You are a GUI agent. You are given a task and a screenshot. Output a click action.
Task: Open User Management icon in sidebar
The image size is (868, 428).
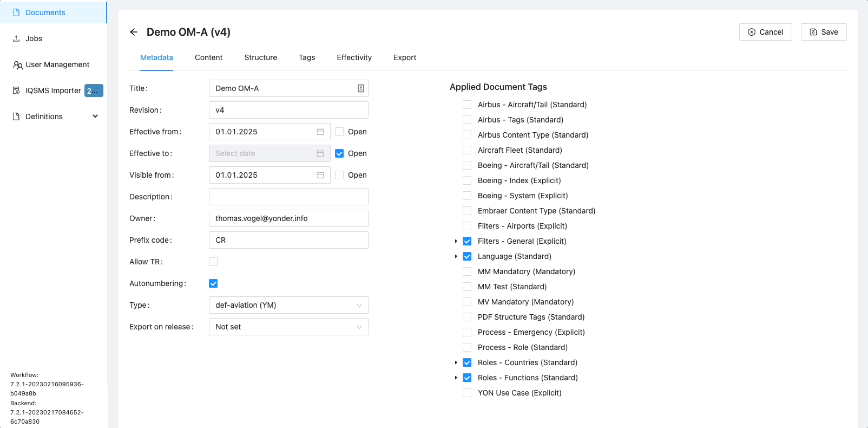coord(17,65)
